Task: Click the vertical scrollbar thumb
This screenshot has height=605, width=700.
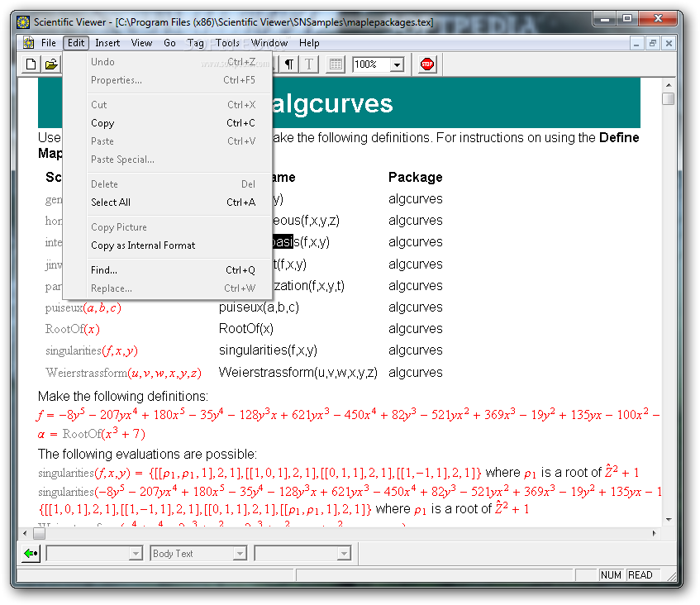Action: pyautogui.click(x=669, y=98)
